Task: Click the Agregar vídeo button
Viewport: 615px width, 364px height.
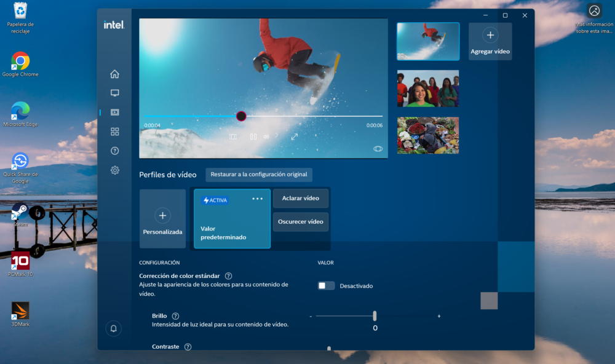Action: click(x=490, y=41)
